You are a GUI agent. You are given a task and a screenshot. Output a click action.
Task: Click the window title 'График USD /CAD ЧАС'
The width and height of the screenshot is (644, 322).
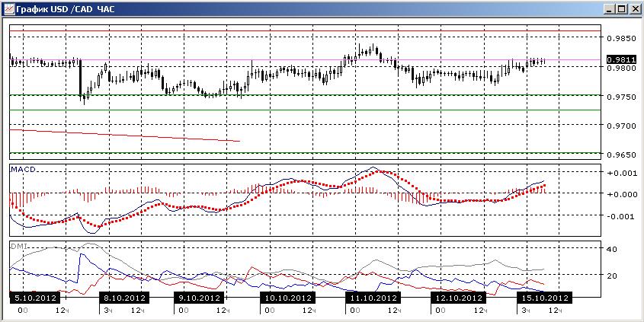click(66, 9)
